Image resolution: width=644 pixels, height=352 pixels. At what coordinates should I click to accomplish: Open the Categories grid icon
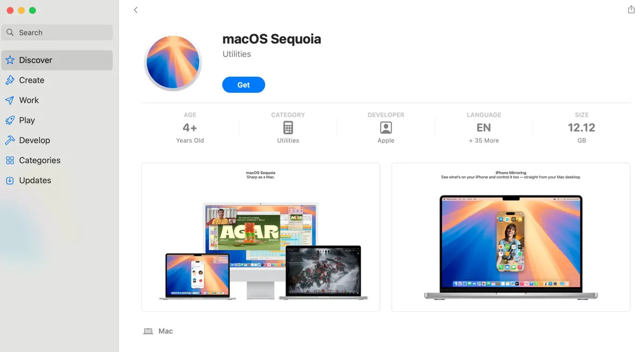[10, 160]
